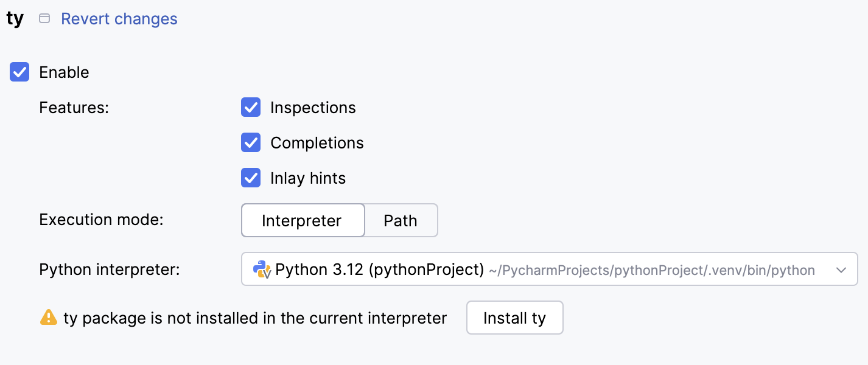Click the project-level settings icon beside ty
Screen dimensions: 868x365
click(44, 19)
